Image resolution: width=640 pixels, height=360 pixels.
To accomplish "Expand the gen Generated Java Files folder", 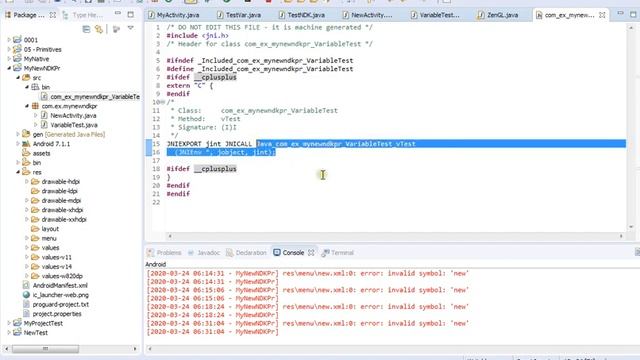I will 18,134.
